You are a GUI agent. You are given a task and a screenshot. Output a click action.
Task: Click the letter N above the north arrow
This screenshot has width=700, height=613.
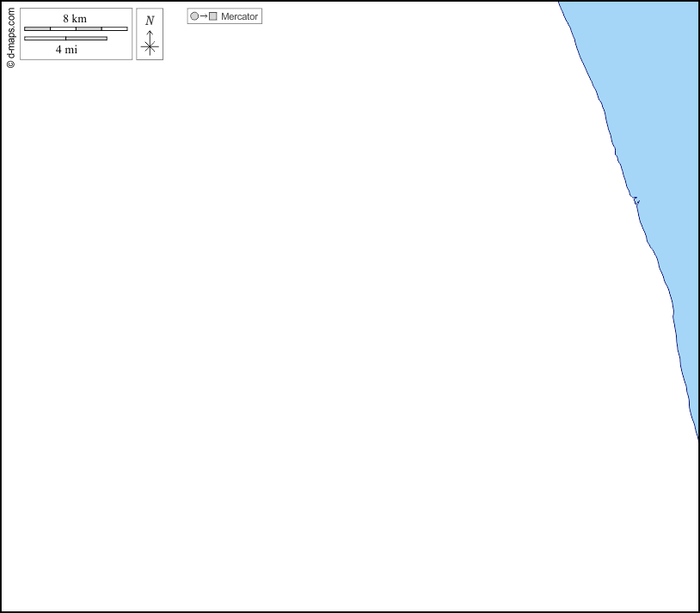click(x=150, y=21)
